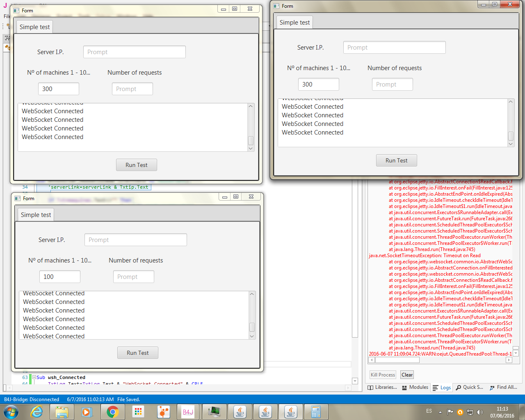
Task: Click log scroll-up arrow in upper-right Form
Action: point(511,102)
